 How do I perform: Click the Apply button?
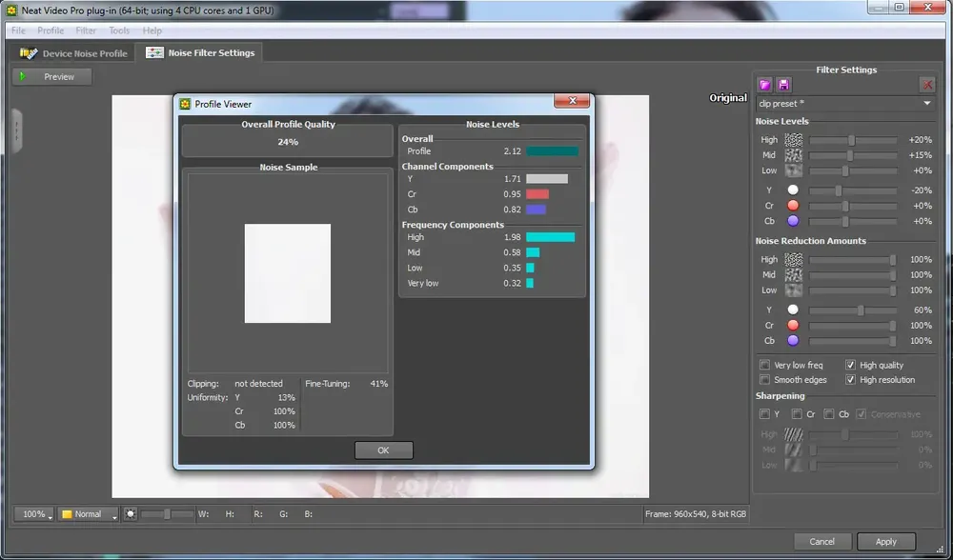point(885,541)
